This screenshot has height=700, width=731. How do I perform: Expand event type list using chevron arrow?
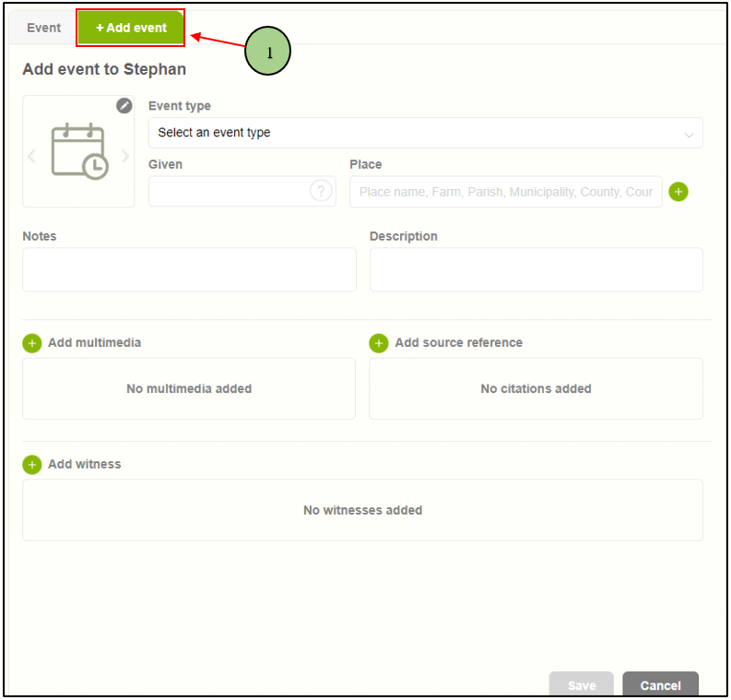[689, 135]
